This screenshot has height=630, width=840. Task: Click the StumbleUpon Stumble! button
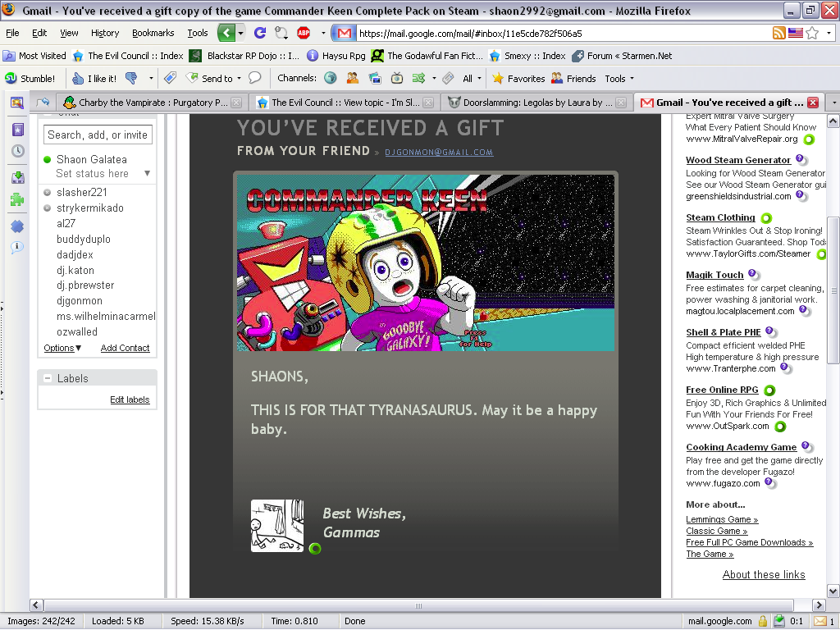click(30, 78)
